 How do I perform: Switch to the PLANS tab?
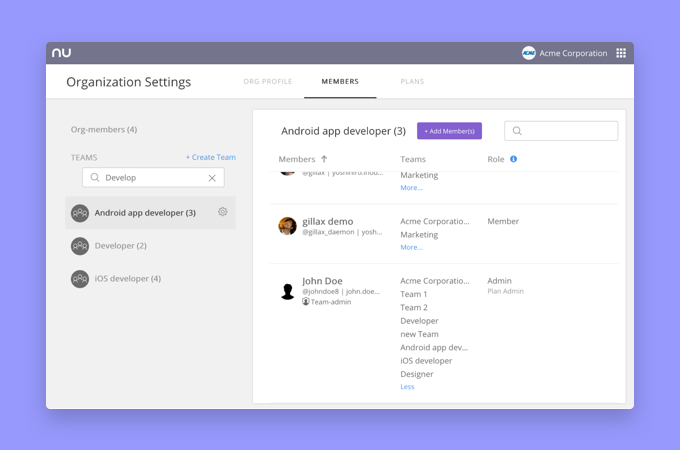tap(412, 82)
